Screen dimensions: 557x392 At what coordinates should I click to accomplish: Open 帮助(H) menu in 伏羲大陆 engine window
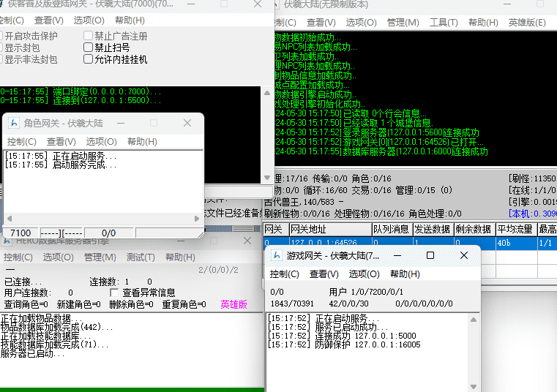point(483,23)
